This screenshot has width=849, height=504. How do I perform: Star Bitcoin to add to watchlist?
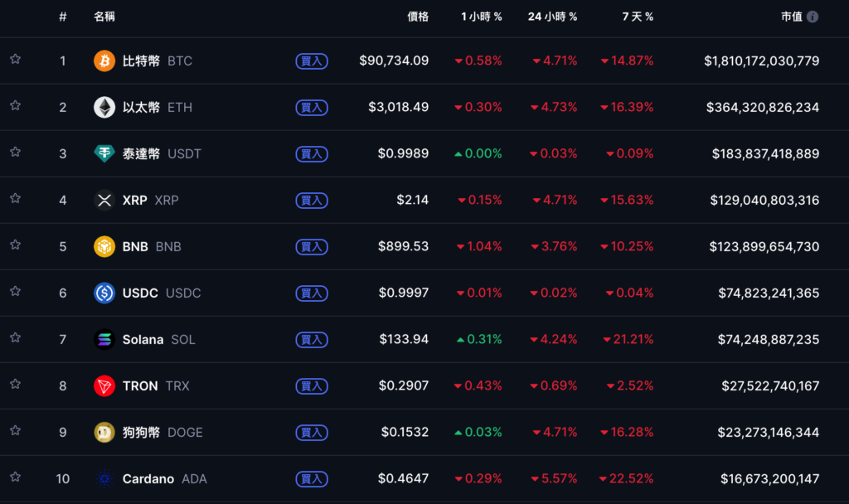click(x=15, y=60)
